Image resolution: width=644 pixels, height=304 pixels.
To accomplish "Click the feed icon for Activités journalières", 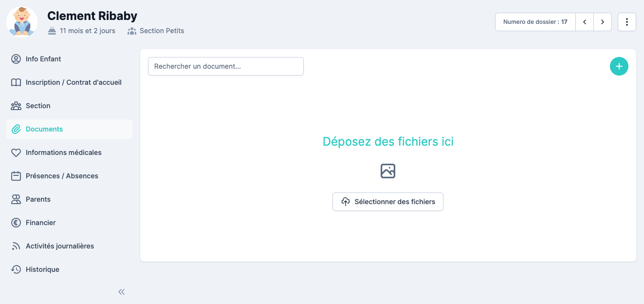I will [x=16, y=246].
